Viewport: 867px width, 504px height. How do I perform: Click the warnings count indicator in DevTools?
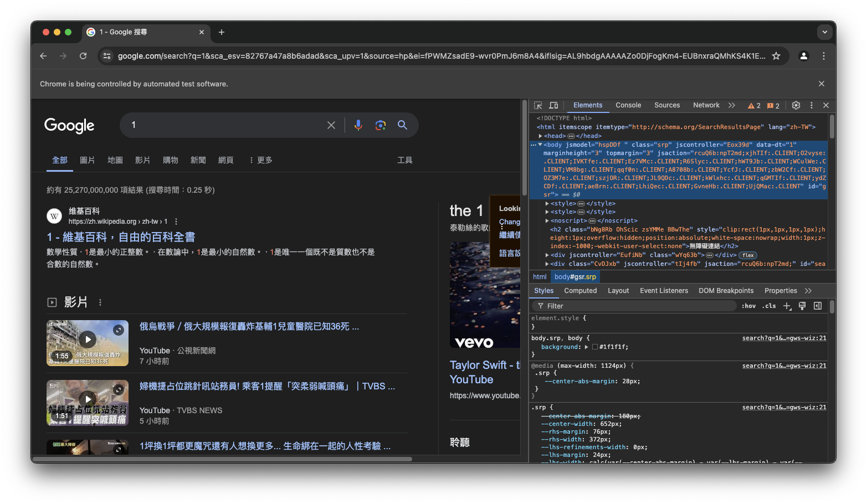pyautogui.click(x=754, y=106)
